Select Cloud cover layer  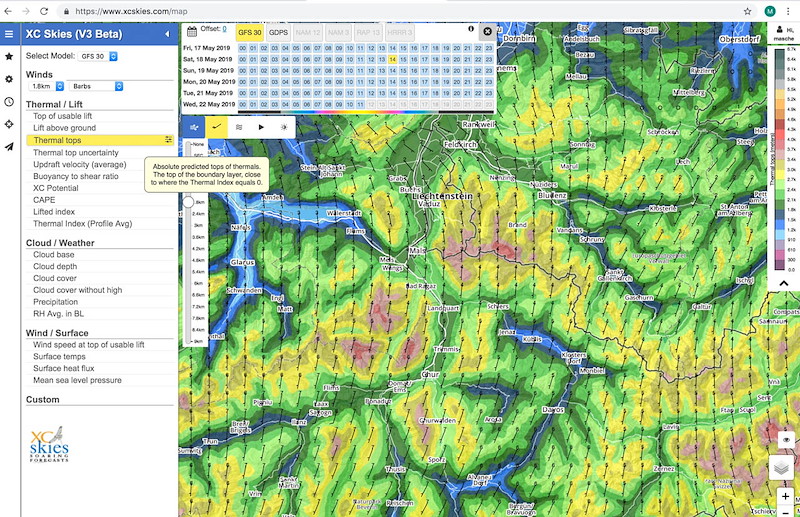click(x=55, y=278)
